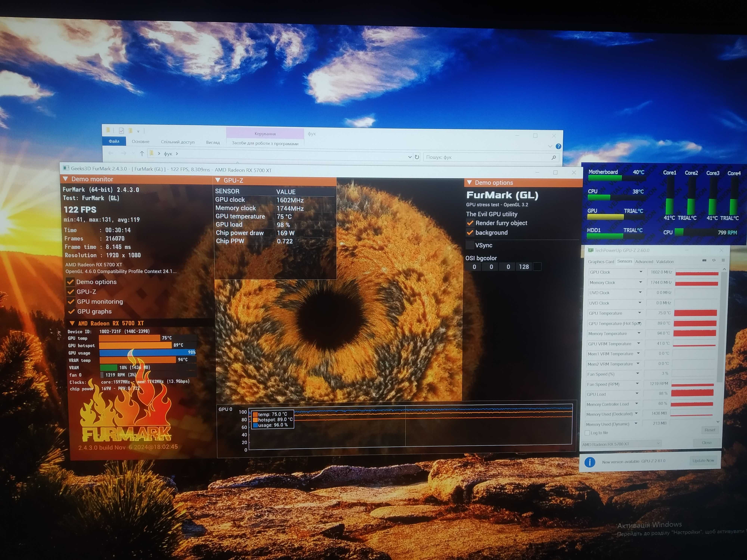Click GPU-Z sensors scrollbar down arrow
The height and width of the screenshot is (560, 747).
[x=718, y=422]
